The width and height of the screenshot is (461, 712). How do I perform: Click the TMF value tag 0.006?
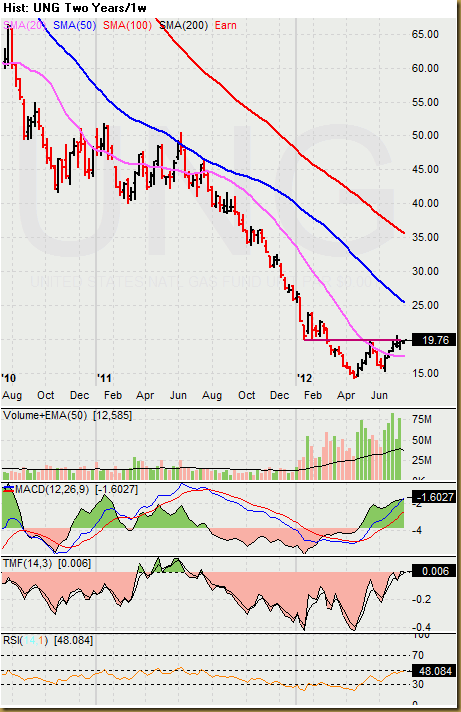click(434, 571)
